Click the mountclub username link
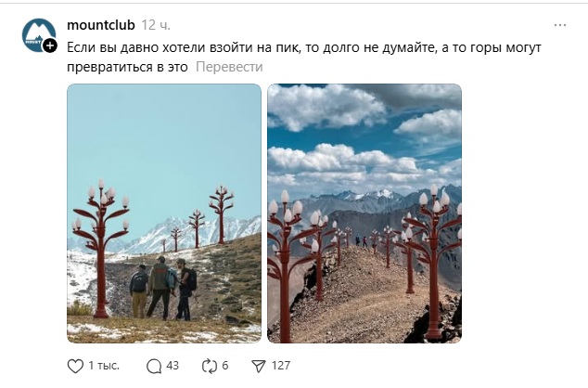 (101, 25)
